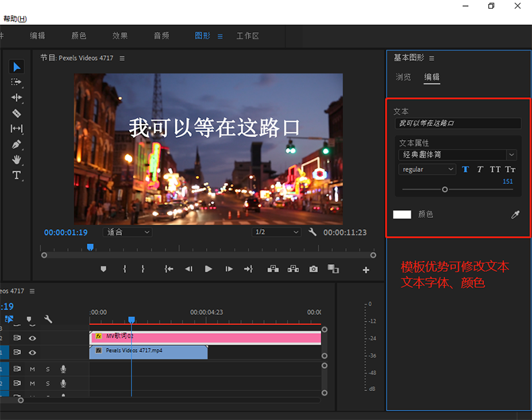Select the Pen tool
This screenshot has height=420, width=532.
tap(17, 144)
